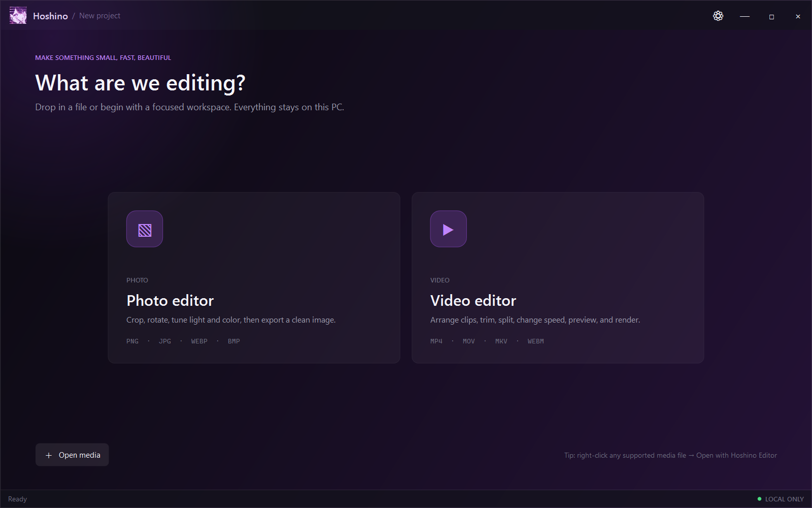Screen dimensions: 812x508
Task: Open the Photo editor card
Action: tap(254, 278)
